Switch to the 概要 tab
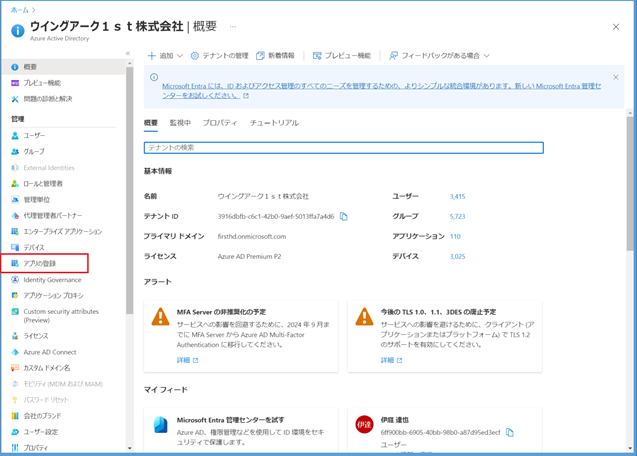 [151, 123]
